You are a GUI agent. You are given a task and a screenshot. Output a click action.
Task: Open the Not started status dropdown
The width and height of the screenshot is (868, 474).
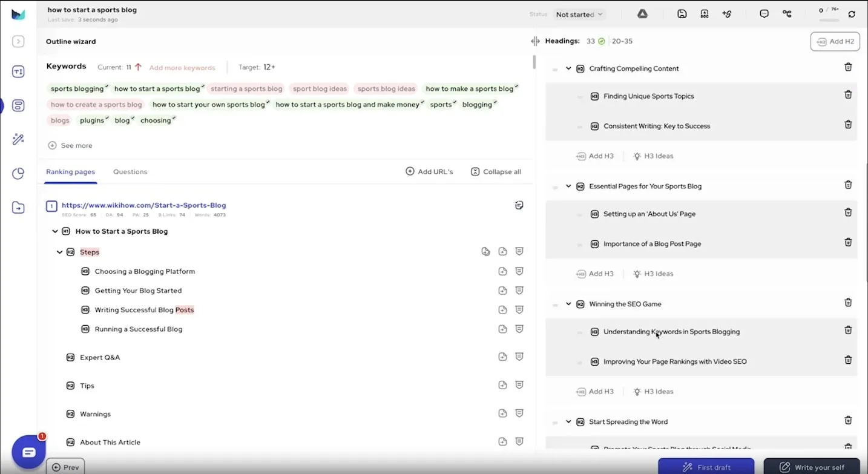click(x=579, y=15)
